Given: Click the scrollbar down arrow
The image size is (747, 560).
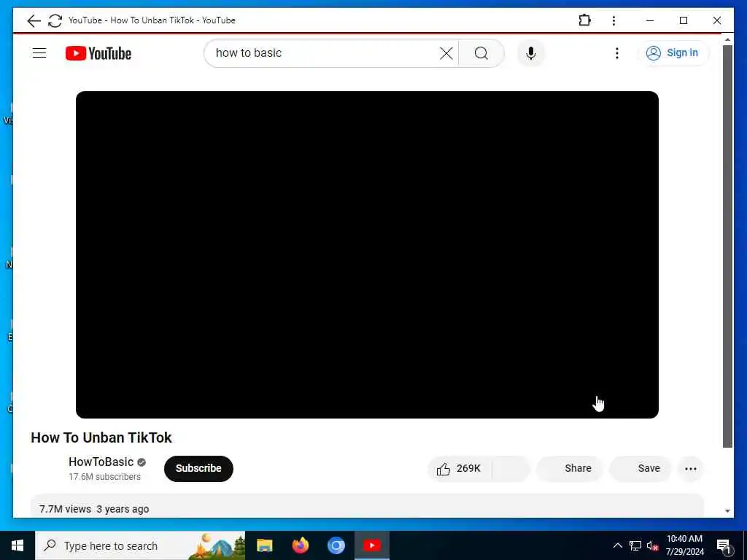Looking at the screenshot, I should (x=727, y=511).
